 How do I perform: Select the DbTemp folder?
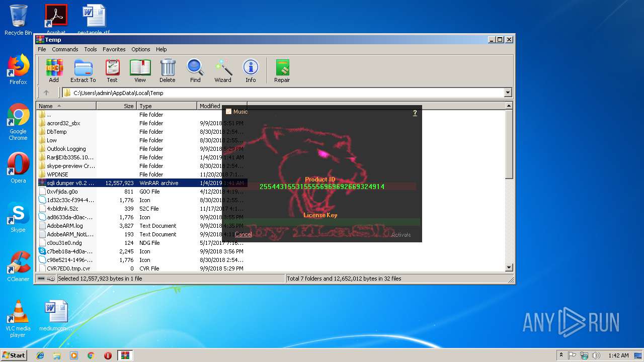click(x=57, y=132)
